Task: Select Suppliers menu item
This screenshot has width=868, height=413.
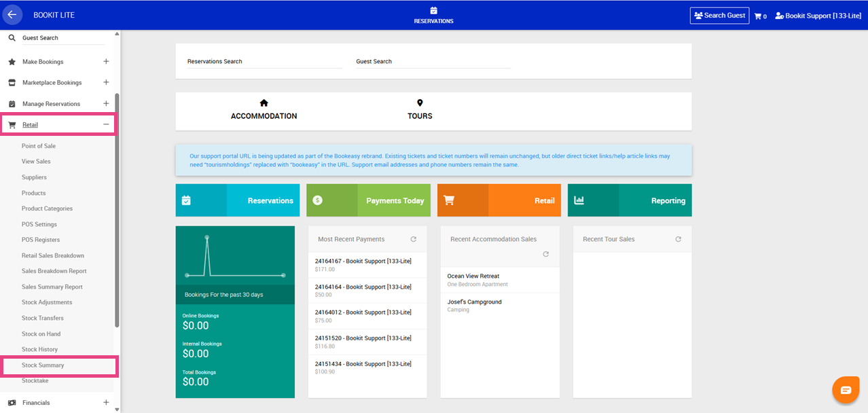Action: point(34,177)
